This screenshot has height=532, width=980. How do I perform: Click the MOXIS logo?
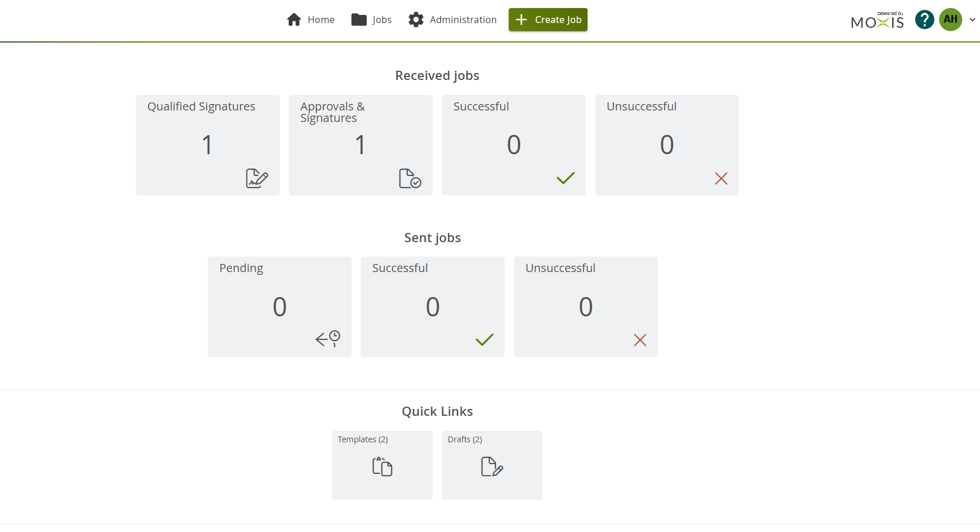click(877, 21)
